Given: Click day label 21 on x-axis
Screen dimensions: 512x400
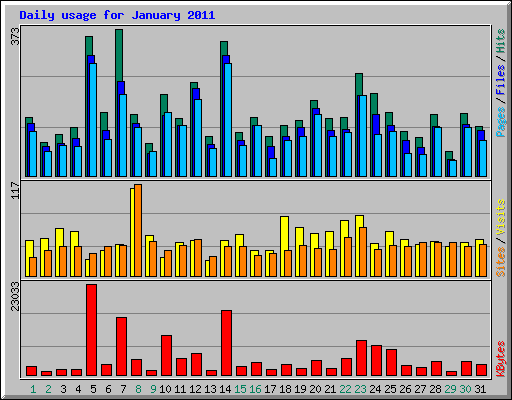Looking at the screenshot, I should 330,389.
